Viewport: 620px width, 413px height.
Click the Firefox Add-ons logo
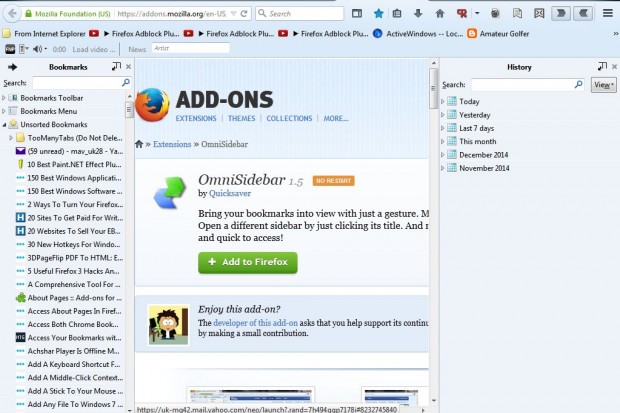coord(153,104)
